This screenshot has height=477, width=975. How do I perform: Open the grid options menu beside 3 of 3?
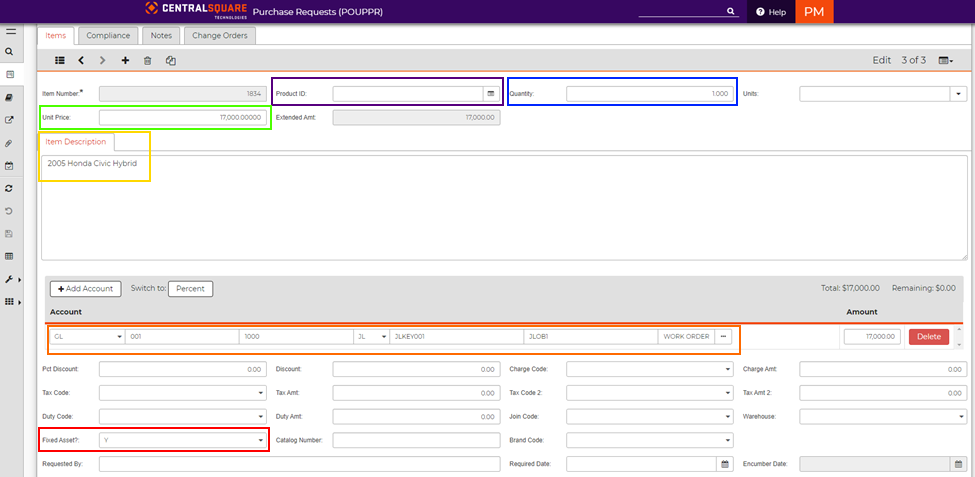click(x=946, y=60)
